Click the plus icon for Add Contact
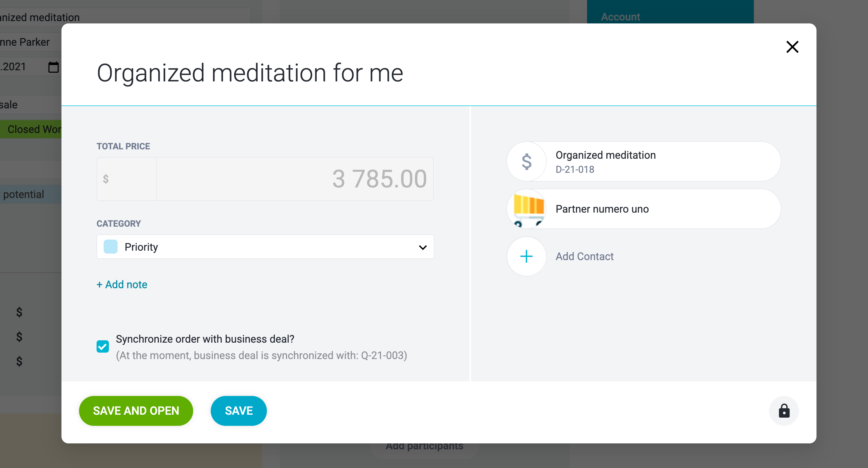868x468 pixels. [526, 256]
